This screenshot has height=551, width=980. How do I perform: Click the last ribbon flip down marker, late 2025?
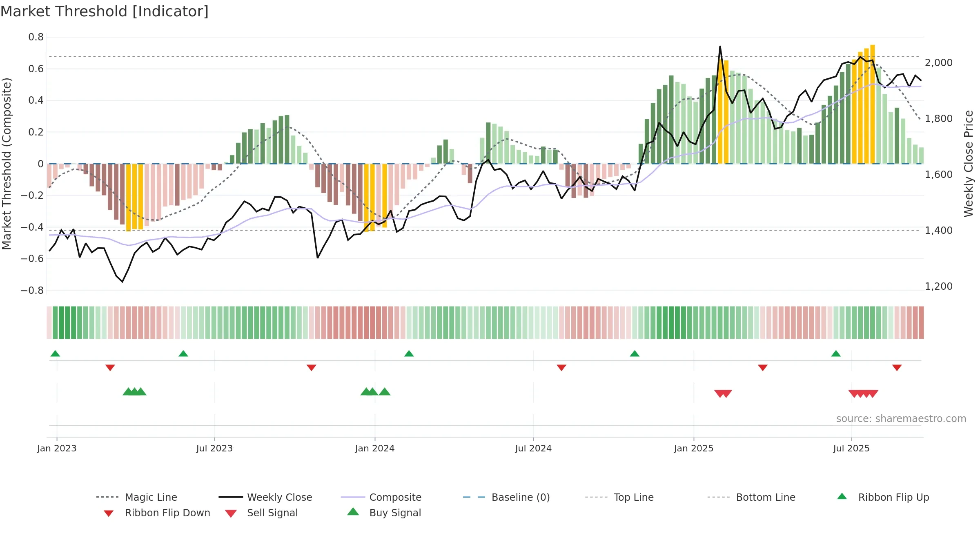tap(897, 368)
